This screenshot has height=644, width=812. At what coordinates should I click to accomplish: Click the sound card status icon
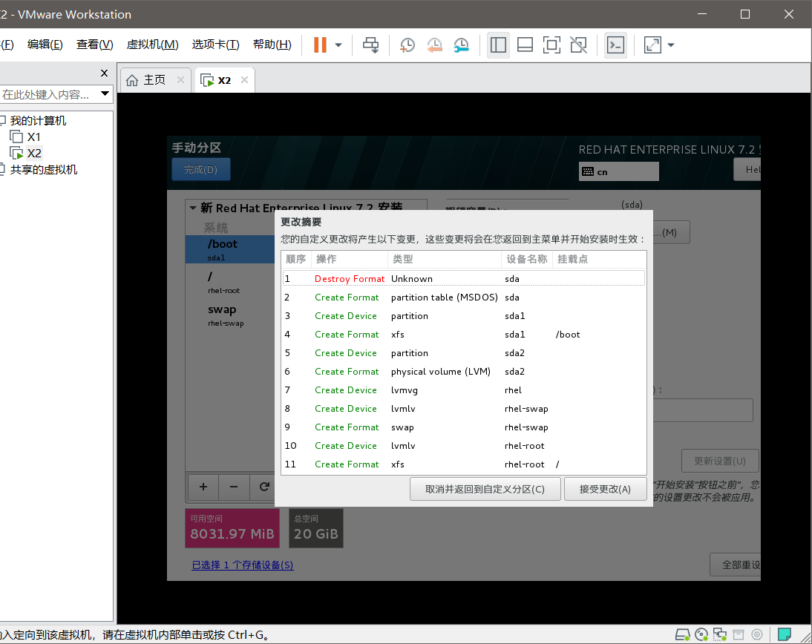757,634
